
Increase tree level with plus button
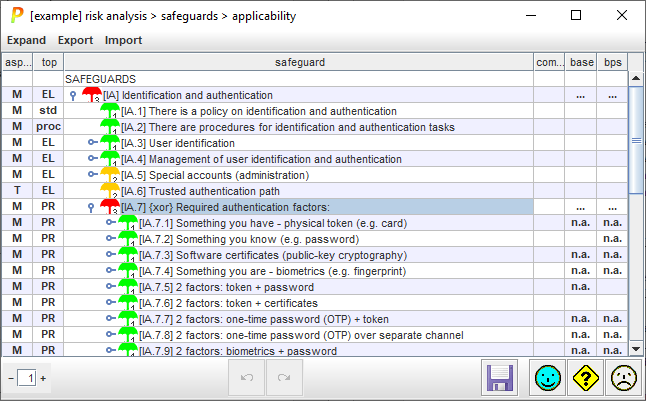click(x=43, y=378)
